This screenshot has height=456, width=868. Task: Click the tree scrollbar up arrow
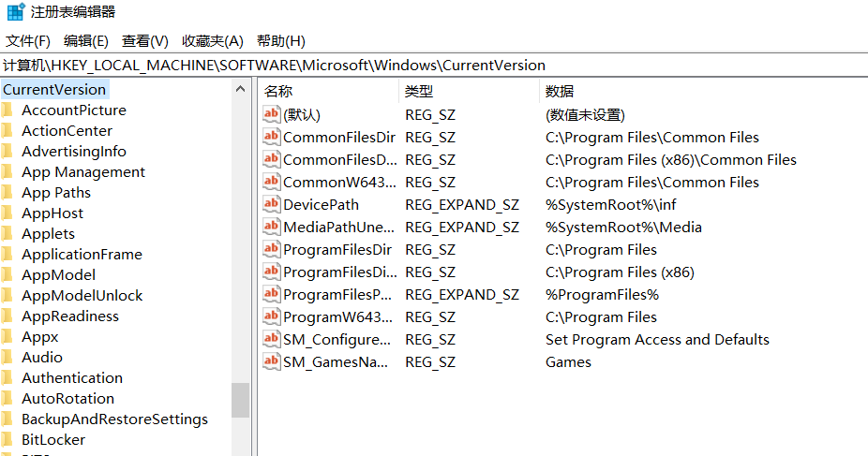[x=240, y=89]
